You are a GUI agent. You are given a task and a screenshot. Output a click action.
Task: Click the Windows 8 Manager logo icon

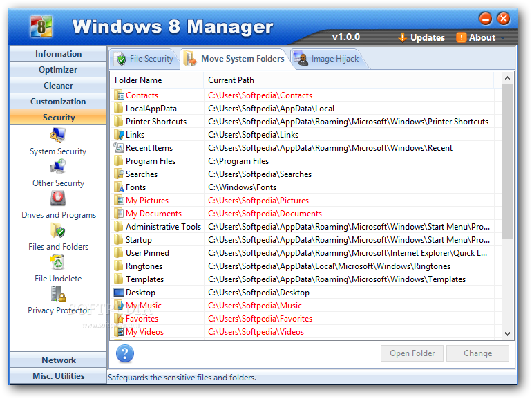pos(41,26)
